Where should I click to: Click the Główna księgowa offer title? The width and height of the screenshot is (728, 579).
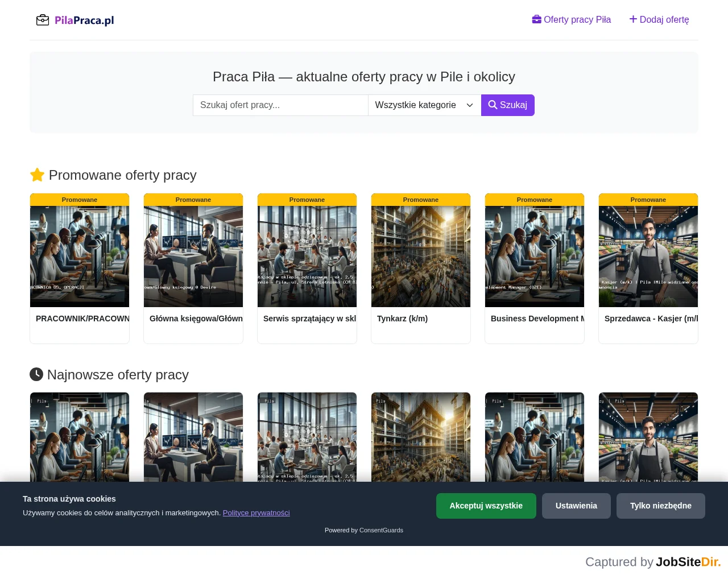[196, 319]
